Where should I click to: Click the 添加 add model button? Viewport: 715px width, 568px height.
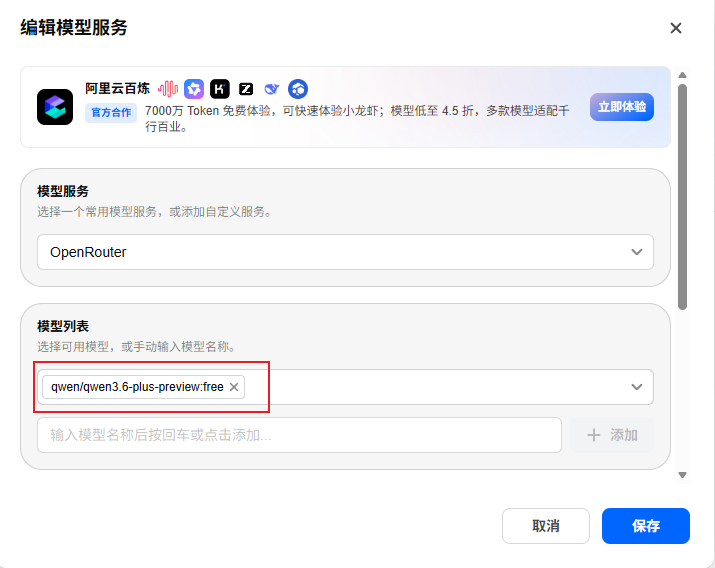point(612,435)
